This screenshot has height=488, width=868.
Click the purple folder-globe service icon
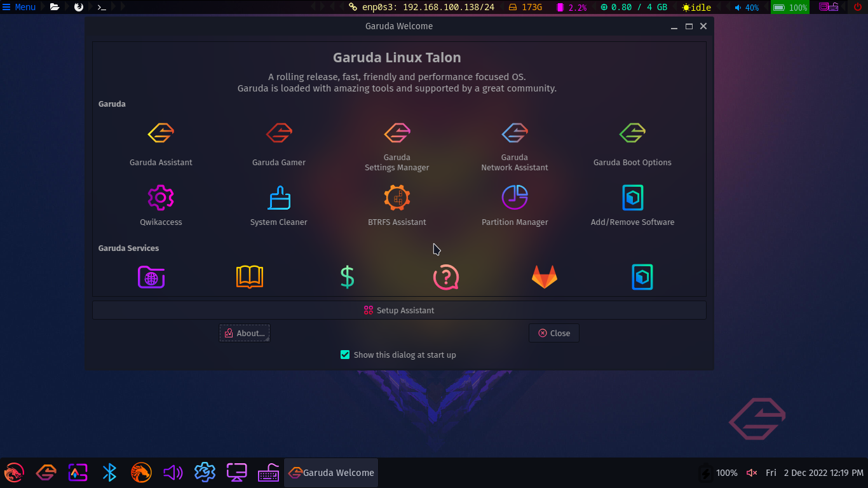[151, 277]
